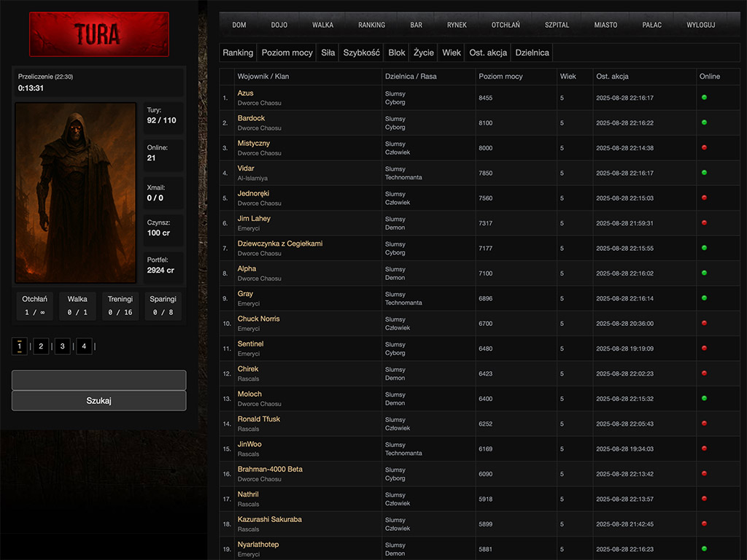Viewport: 747px width, 560px height.
Task: Open the Otchłań counter box
Action: [35, 306]
